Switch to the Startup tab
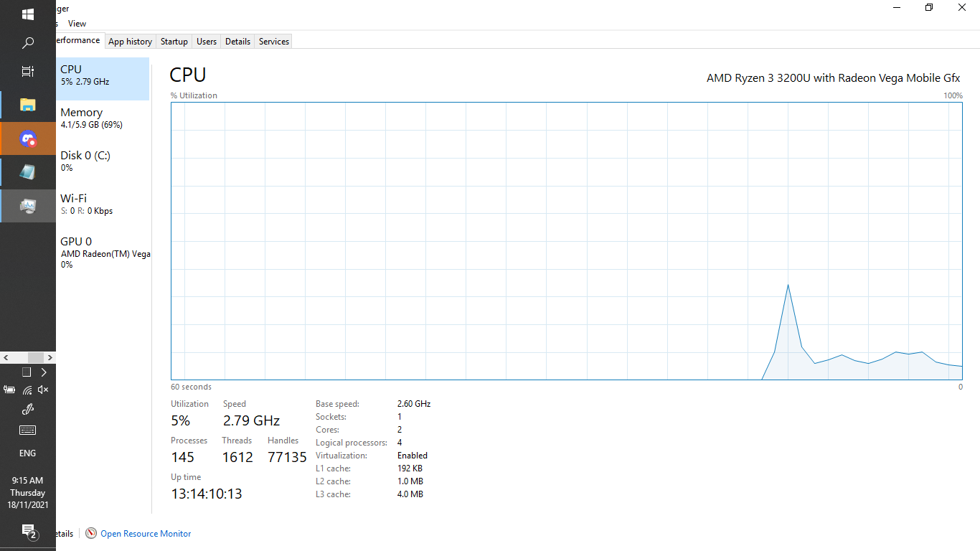This screenshot has height=551, width=980. tap(174, 41)
